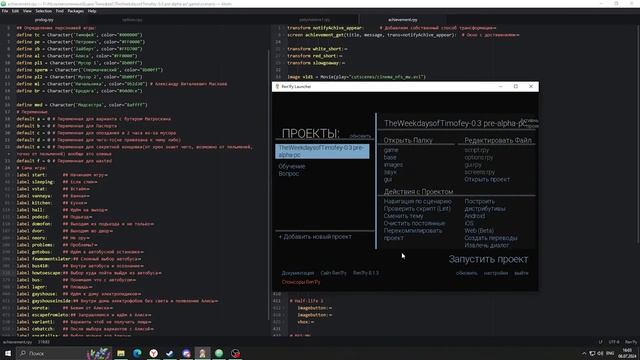
Task: Click Открыть проект link
Action: coord(487,179)
